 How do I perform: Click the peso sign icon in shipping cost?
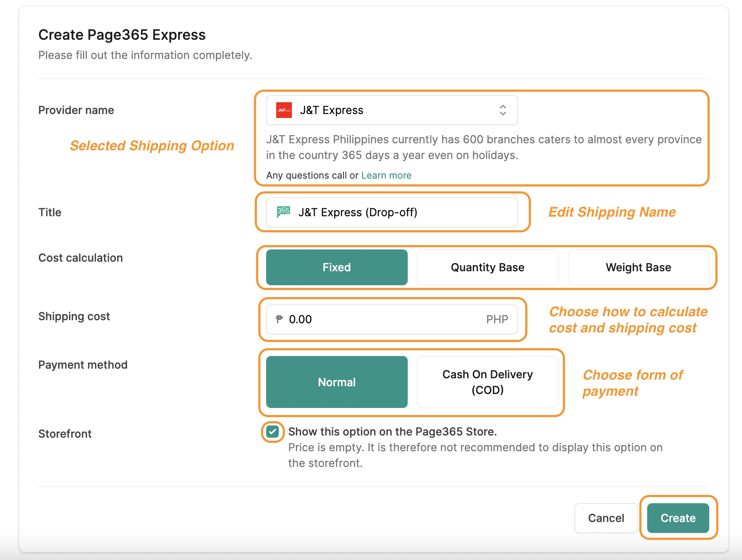tap(279, 319)
